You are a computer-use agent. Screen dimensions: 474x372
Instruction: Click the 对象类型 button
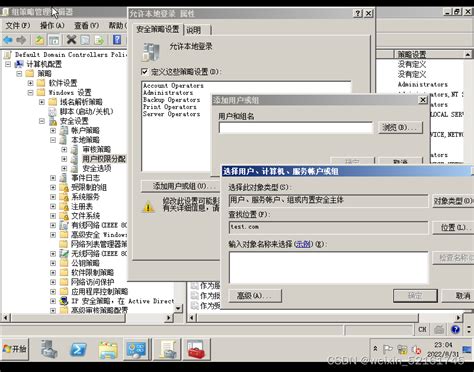pos(453,201)
